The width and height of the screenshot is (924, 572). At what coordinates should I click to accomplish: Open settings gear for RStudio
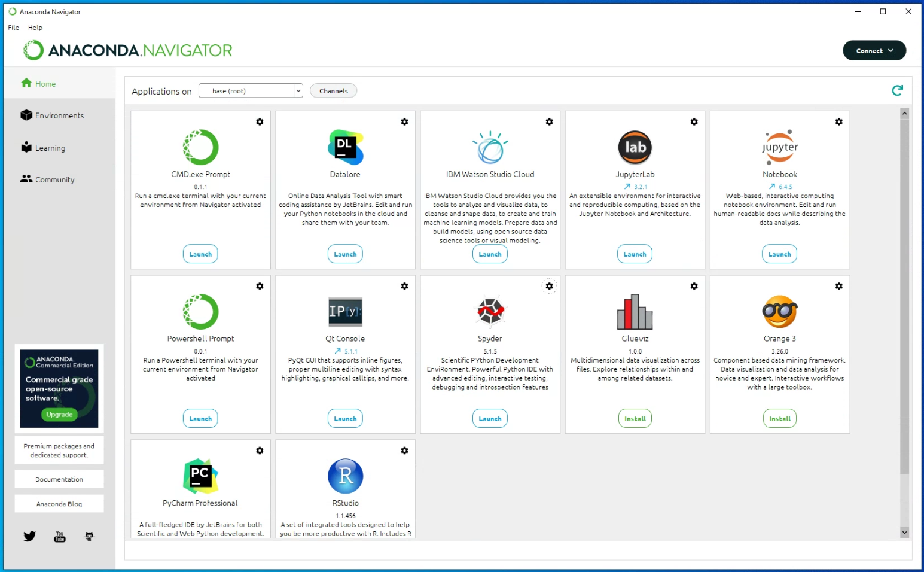[404, 451]
